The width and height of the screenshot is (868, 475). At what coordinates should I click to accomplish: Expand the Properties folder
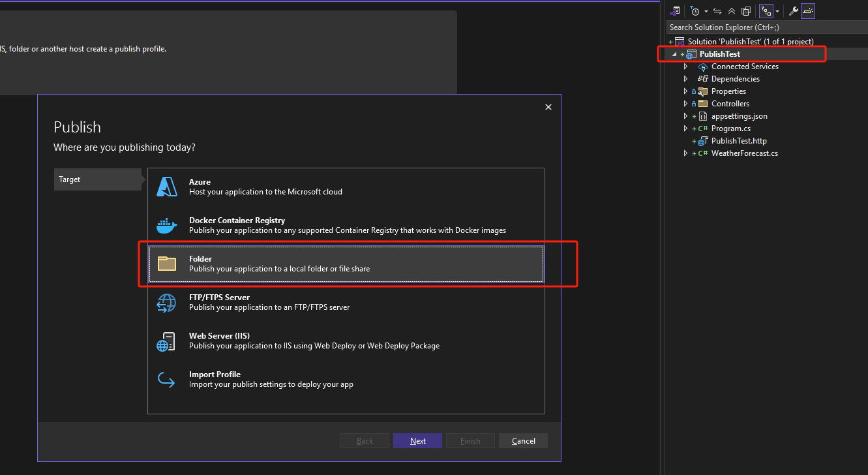(685, 91)
